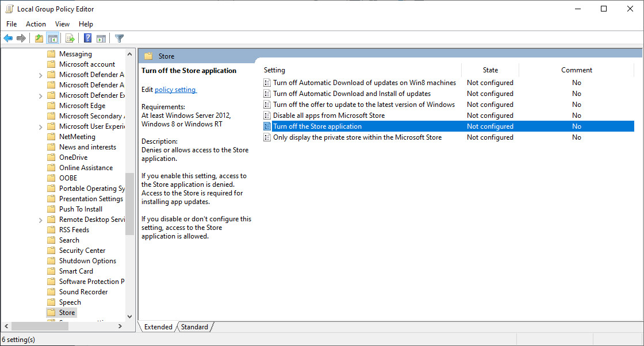644x346 pixels.
Task: Click the Back navigation arrow
Action: [x=8, y=38]
